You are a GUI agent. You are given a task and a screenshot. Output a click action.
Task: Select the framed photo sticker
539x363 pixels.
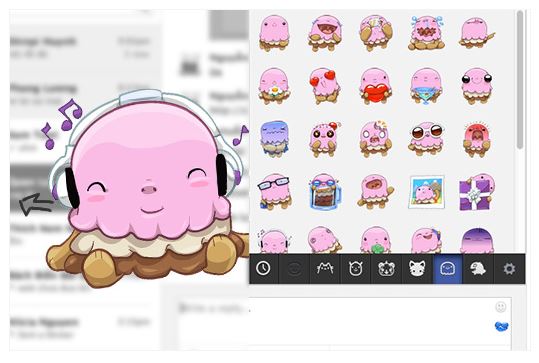click(x=426, y=192)
